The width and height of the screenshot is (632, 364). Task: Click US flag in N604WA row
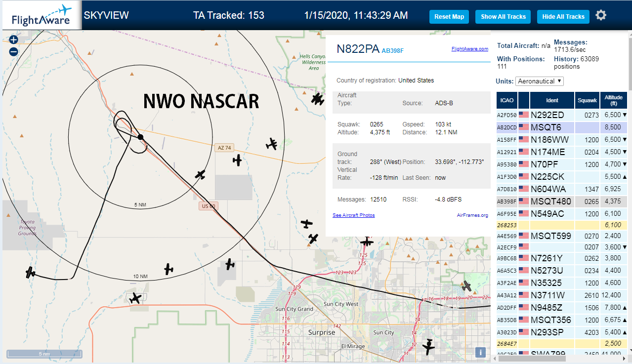[x=524, y=189]
